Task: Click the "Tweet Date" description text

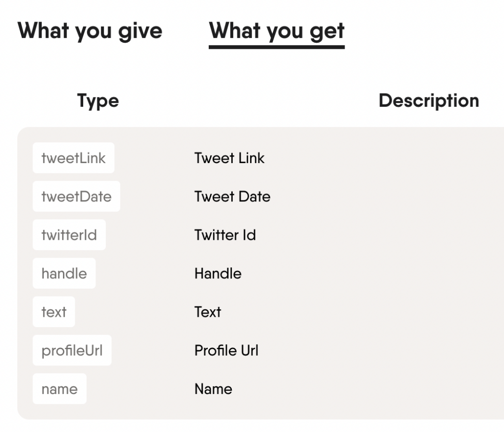Action: tap(232, 196)
